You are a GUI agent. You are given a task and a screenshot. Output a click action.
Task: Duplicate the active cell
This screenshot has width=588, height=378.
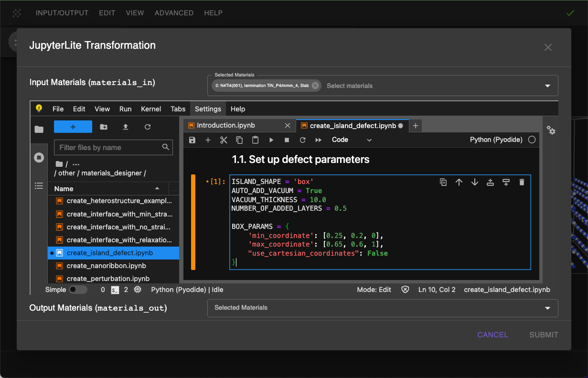click(x=443, y=182)
